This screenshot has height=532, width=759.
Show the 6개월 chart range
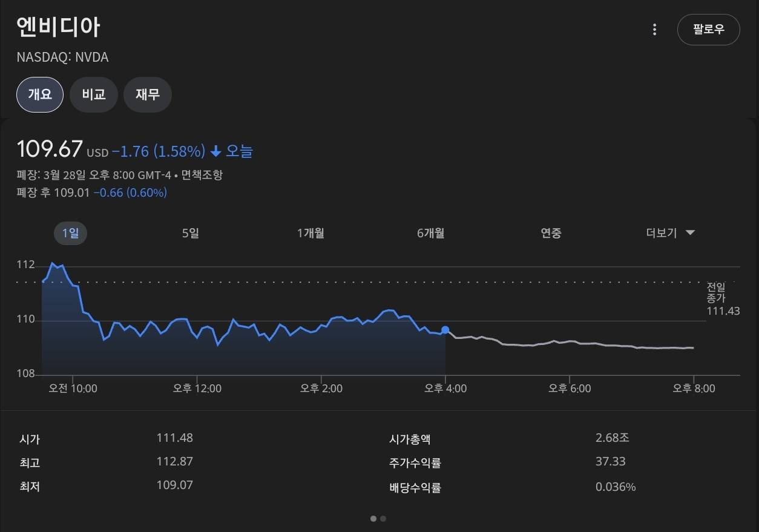(x=430, y=233)
